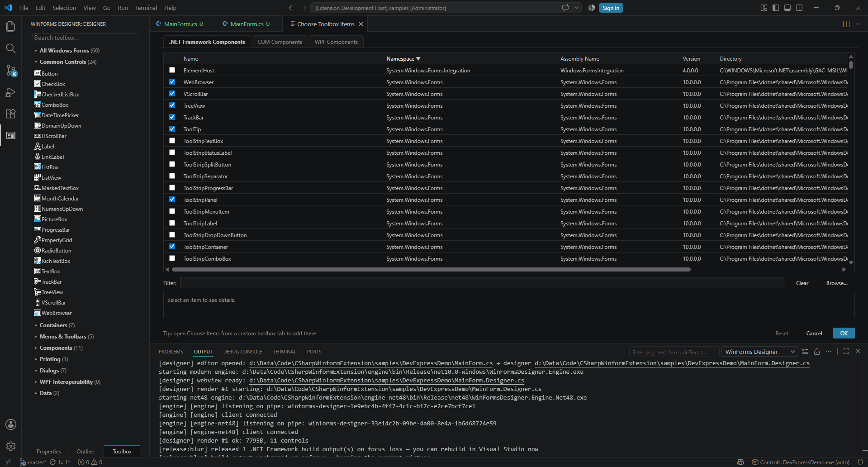Toggle the output scroll lock icon

[817, 352]
